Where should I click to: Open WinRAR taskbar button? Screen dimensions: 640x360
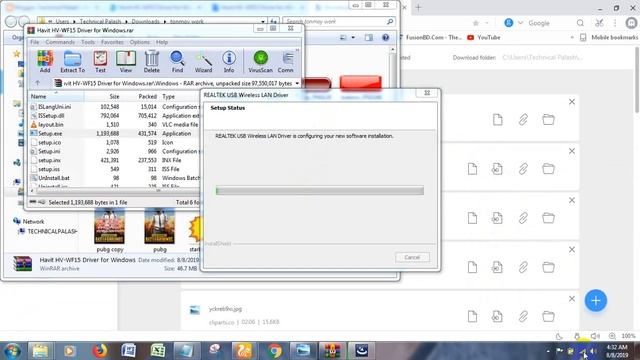pos(332,351)
